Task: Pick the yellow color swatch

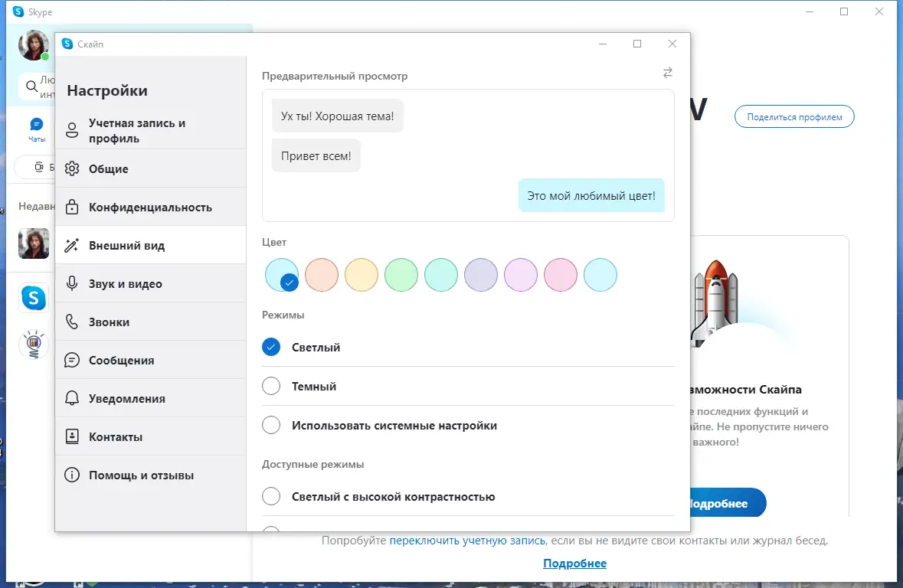Action: pyautogui.click(x=361, y=275)
